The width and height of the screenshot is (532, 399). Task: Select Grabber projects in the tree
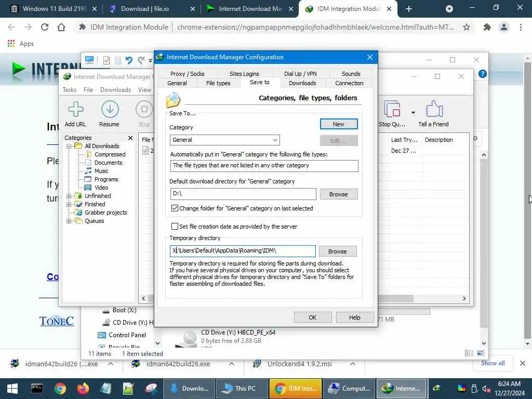(x=105, y=212)
